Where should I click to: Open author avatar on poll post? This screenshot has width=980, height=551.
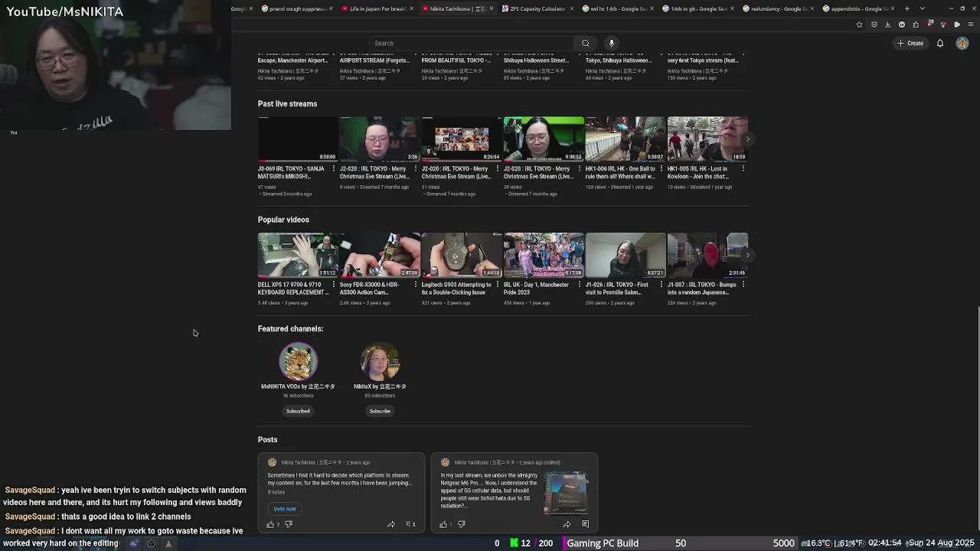pos(272,462)
